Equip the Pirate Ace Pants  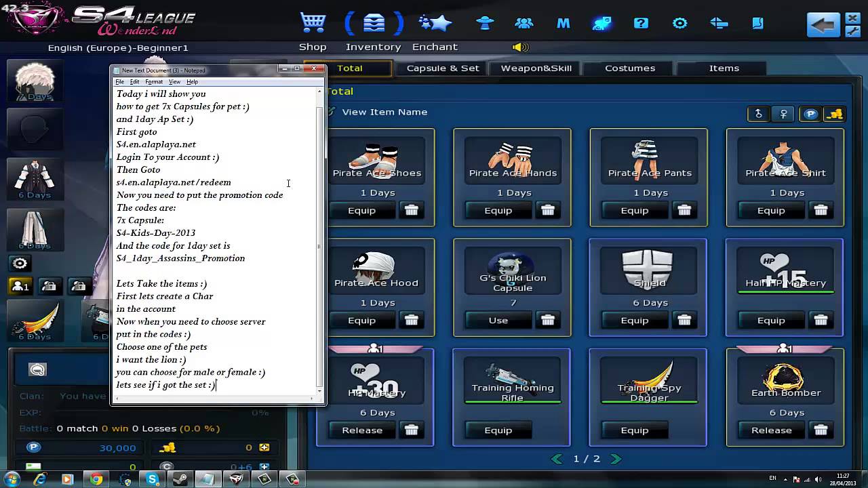pos(635,210)
